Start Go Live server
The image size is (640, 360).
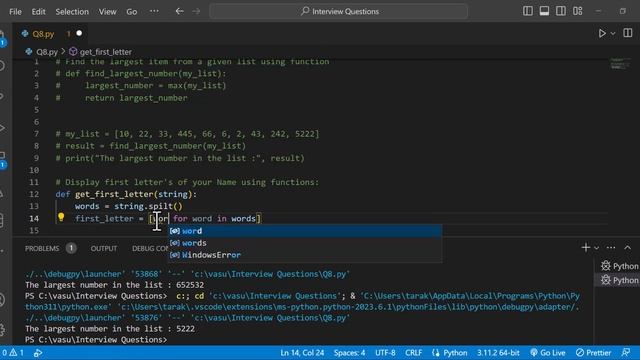coord(548,353)
